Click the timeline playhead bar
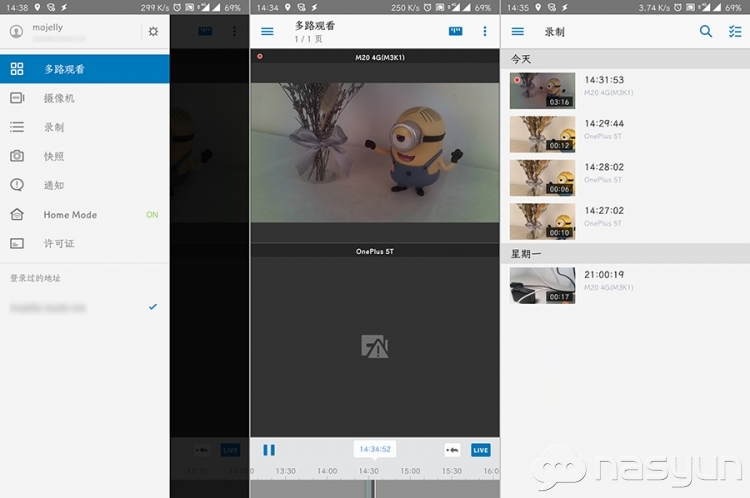Screen dimensions: 750x498 tap(374, 489)
